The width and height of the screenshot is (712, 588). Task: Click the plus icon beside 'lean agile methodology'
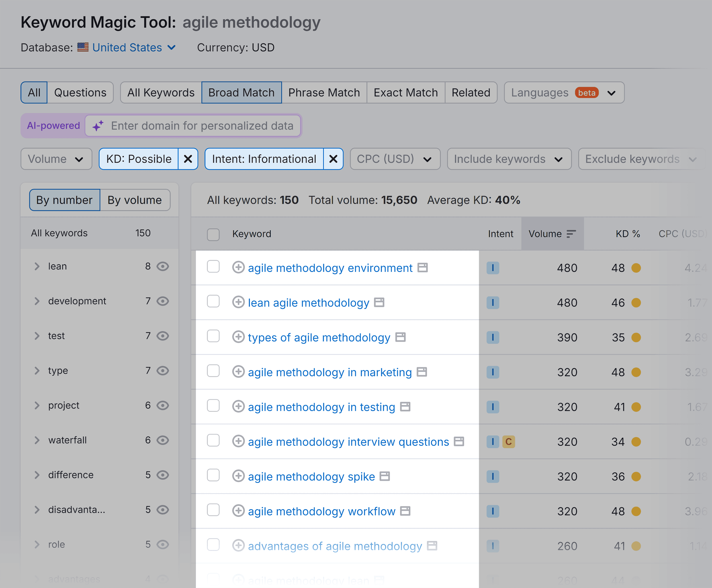coord(238,302)
